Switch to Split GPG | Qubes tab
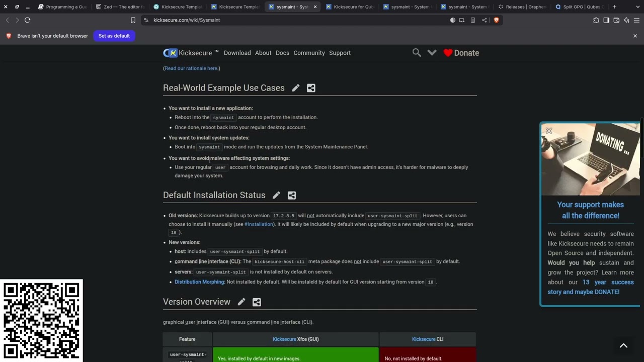This screenshot has width=644, height=362. pos(580,7)
